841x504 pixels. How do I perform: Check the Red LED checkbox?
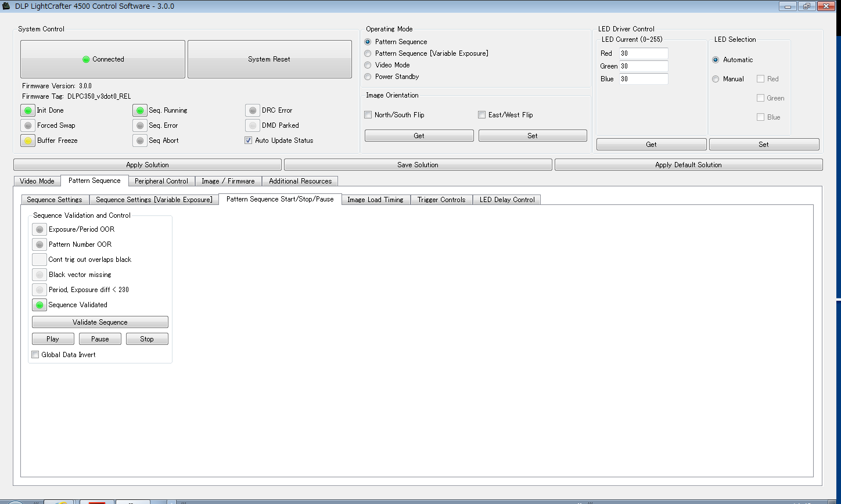coord(760,79)
